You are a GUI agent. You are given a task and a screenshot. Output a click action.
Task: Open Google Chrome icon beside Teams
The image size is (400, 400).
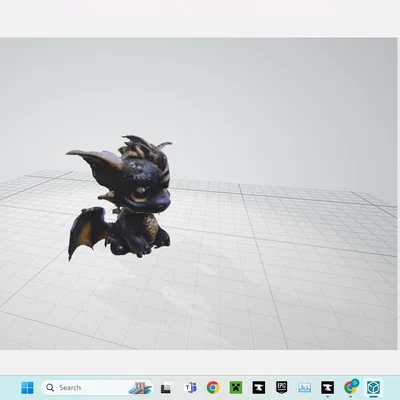tap(213, 388)
